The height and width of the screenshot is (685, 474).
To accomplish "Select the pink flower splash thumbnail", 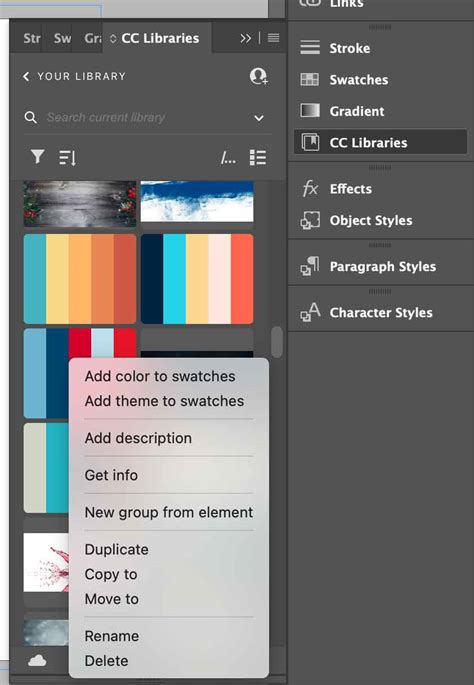I will coord(46,562).
